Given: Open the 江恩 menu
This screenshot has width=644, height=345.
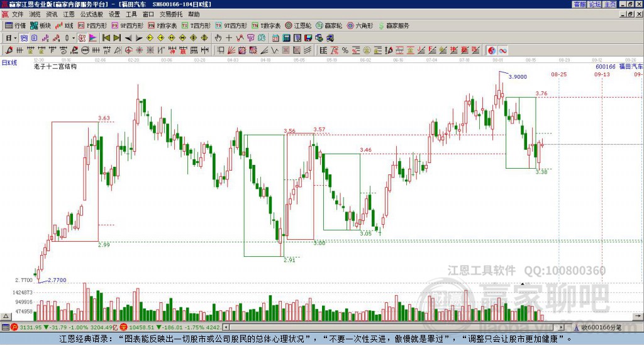Looking at the screenshot, I should (69, 14).
